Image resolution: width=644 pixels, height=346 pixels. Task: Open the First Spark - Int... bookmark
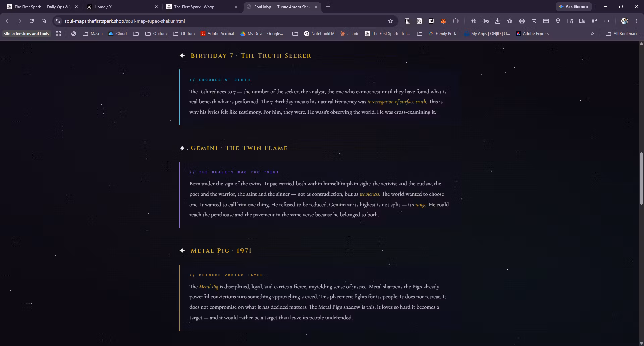click(x=387, y=34)
